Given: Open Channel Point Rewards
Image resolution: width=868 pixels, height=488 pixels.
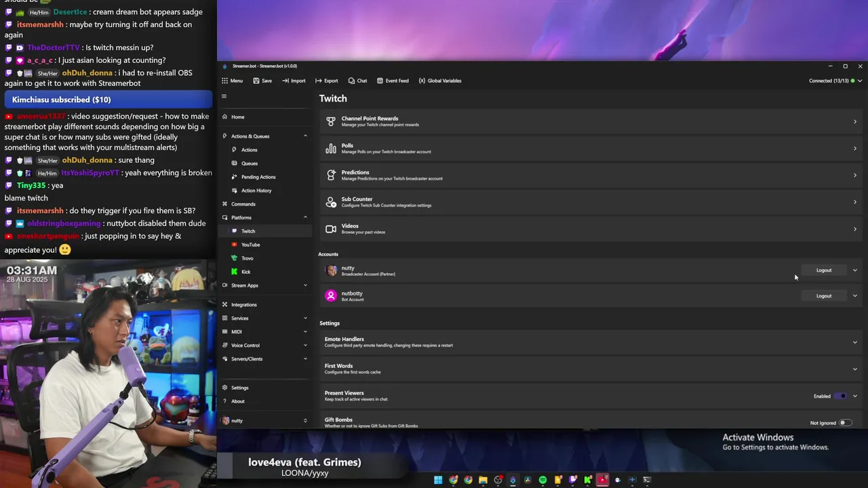Looking at the screenshot, I should coord(591,121).
